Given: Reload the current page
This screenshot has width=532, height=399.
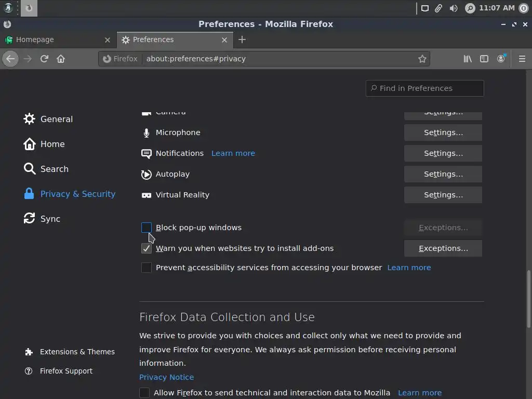Looking at the screenshot, I should point(44,59).
